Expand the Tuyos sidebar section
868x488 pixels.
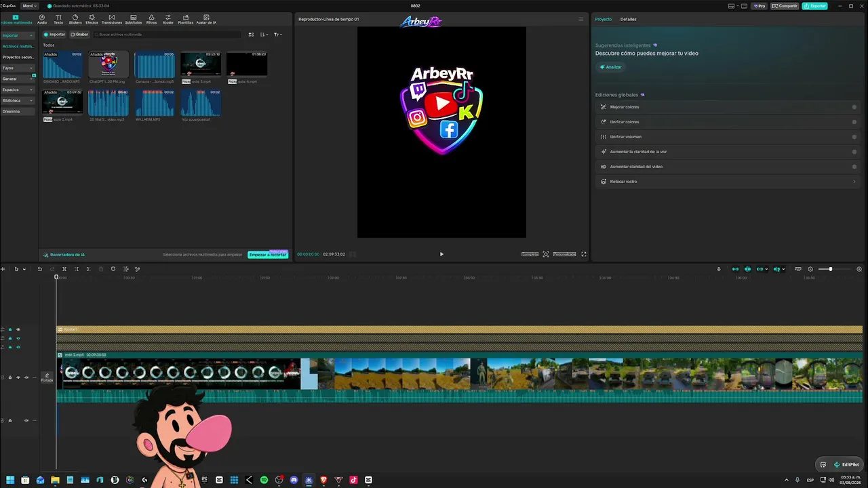17,68
